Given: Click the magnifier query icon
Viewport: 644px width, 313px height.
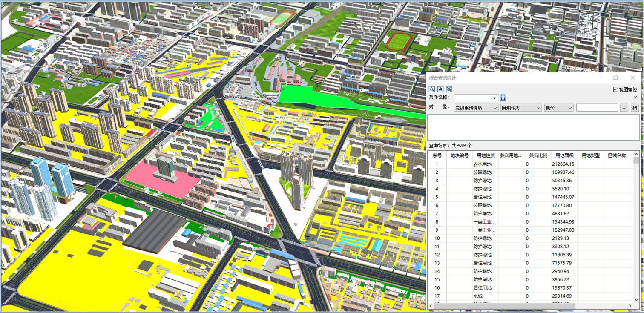Looking at the screenshot, I should coord(432,89).
